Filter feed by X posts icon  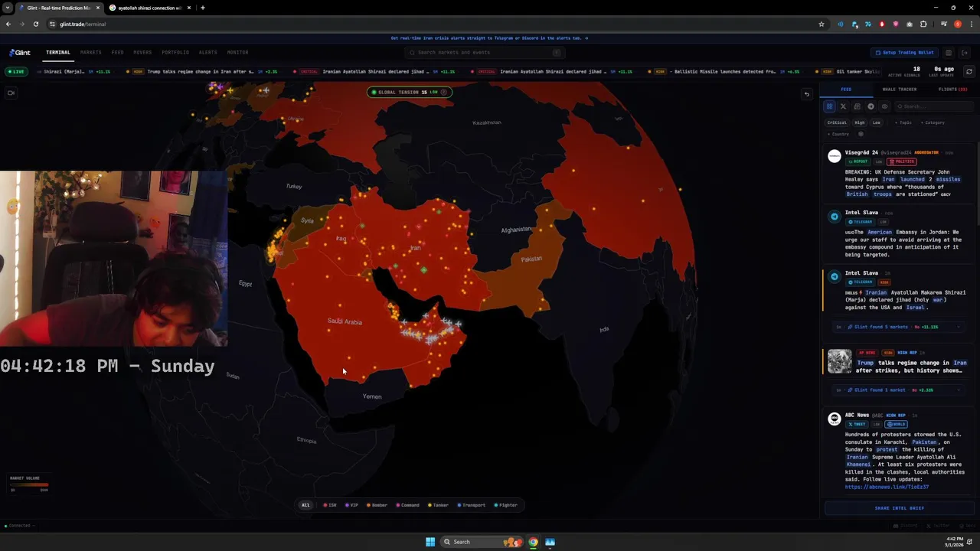point(843,106)
